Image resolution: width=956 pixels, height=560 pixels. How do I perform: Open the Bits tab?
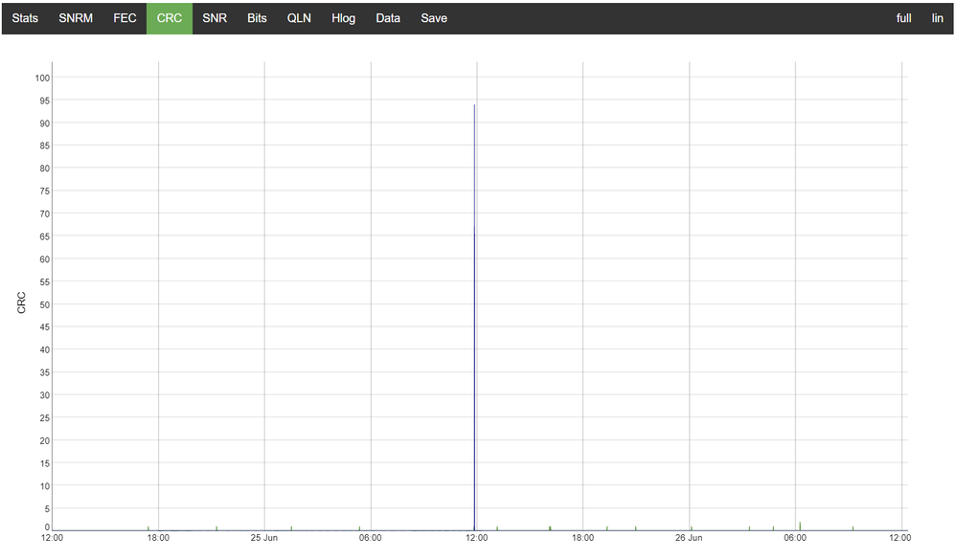point(257,18)
